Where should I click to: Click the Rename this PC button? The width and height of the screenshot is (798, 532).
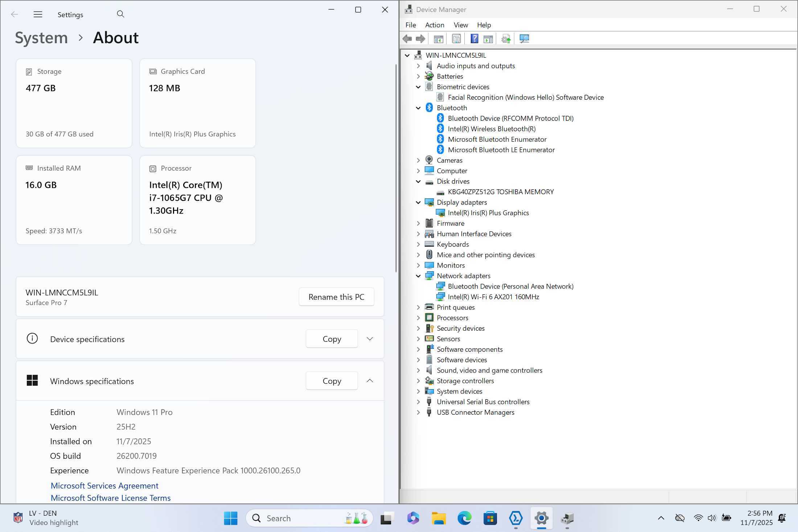coord(336,297)
